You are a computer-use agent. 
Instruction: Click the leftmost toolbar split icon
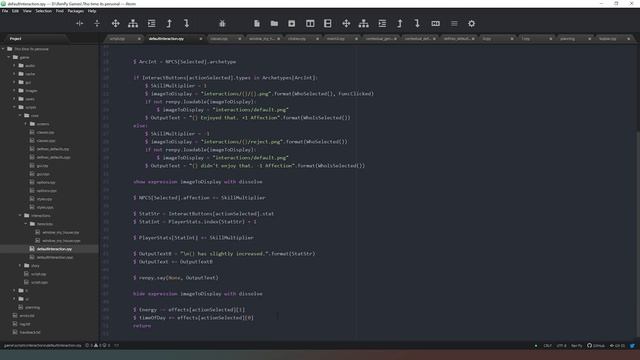tap(80, 24)
